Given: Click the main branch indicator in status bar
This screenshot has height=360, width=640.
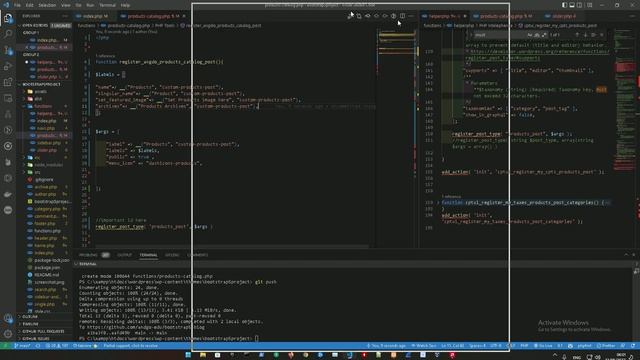Looking at the screenshot, I should tap(22, 346).
